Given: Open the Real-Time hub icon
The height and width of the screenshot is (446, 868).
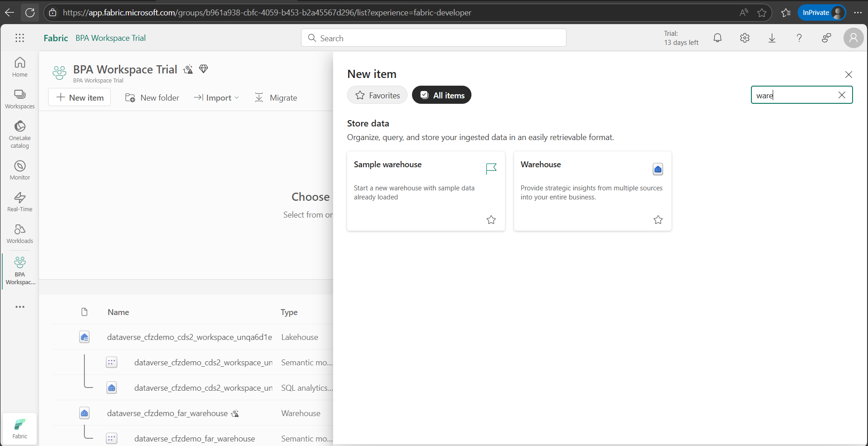Looking at the screenshot, I should click(20, 202).
